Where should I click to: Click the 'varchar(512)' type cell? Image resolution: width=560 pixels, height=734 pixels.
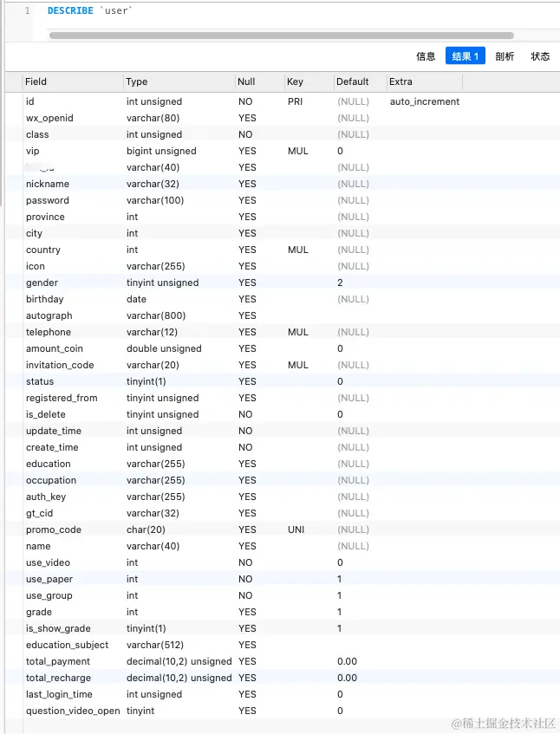[155, 645]
